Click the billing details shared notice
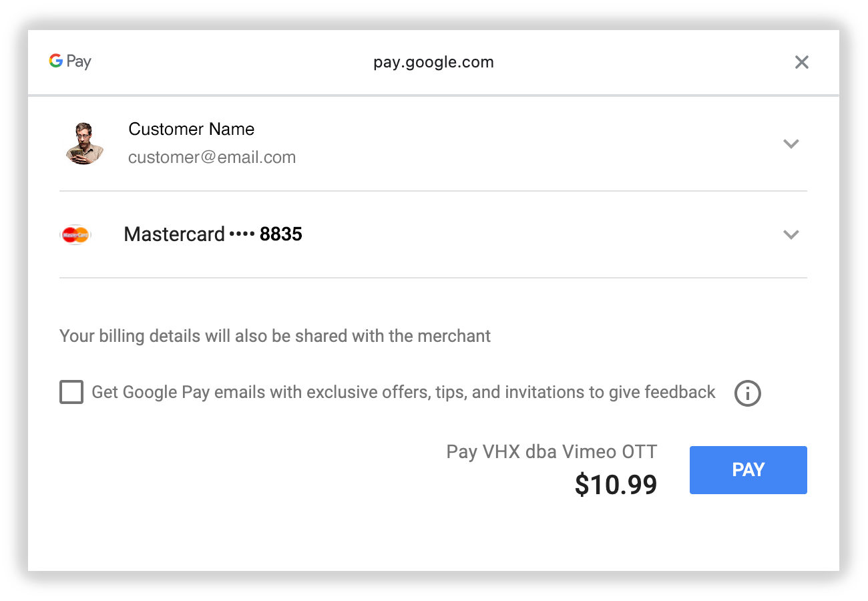Viewport: 868px width, 601px height. 275,335
